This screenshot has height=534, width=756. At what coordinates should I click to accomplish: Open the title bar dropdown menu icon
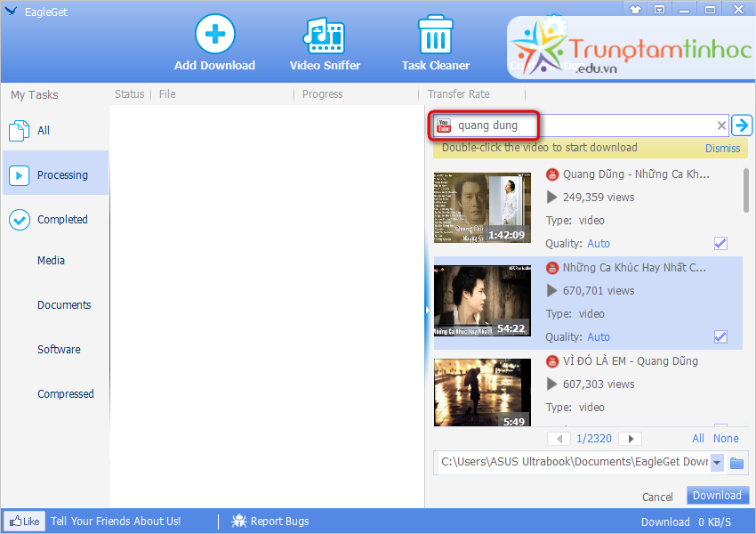point(660,10)
